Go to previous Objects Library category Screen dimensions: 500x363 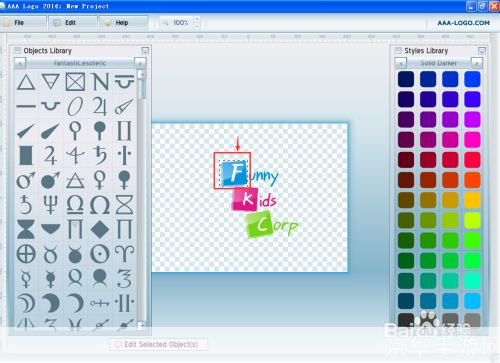[x=20, y=63]
